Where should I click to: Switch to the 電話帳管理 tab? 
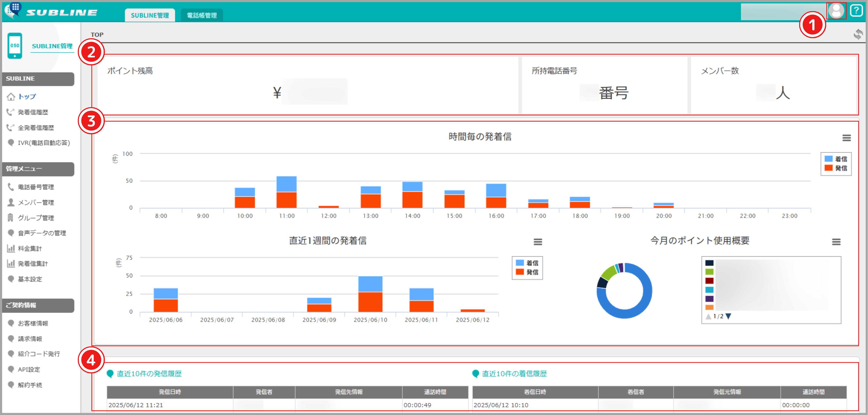point(201,15)
